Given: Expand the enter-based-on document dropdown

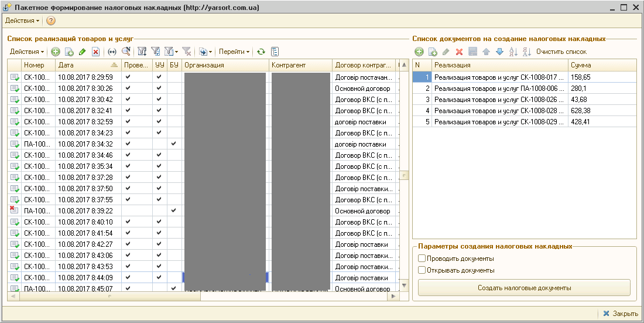Looking at the screenshot, I should point(210,52).
